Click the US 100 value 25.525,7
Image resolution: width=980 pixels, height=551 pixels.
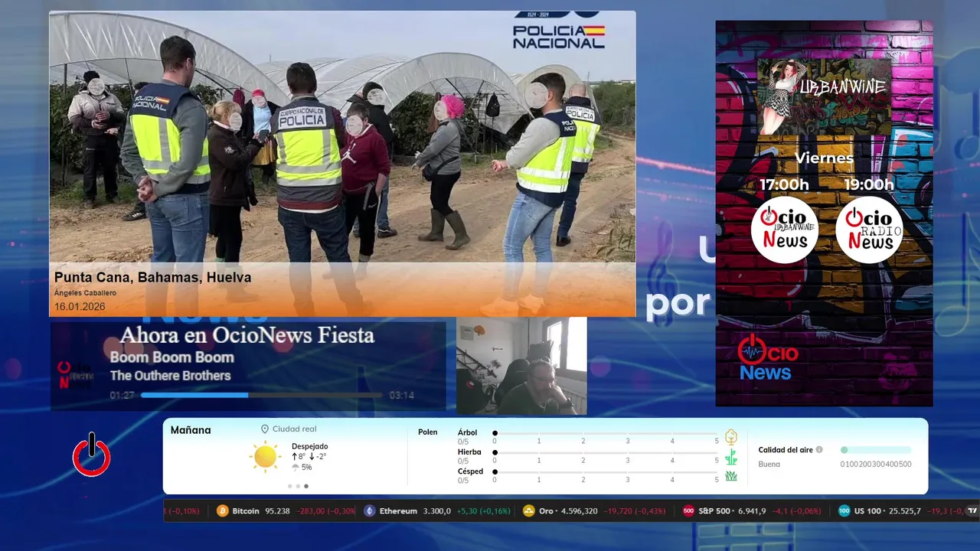tap(904, 511)
